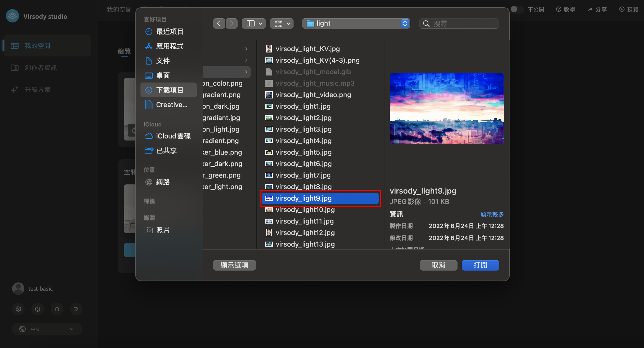Viewport: 644px width, 348px height.
Task: Open the grid grouping dropdown
Action: [x=282, y=23]
